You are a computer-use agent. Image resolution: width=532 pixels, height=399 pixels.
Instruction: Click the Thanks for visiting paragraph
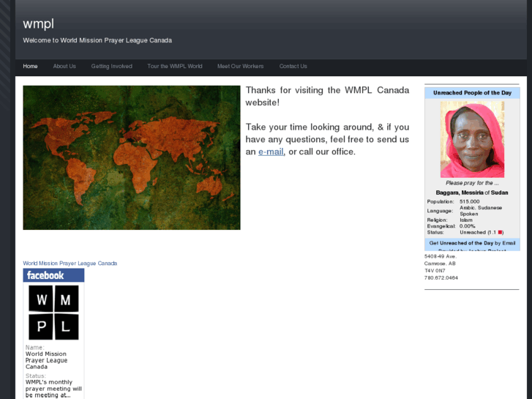coord(327,96)
